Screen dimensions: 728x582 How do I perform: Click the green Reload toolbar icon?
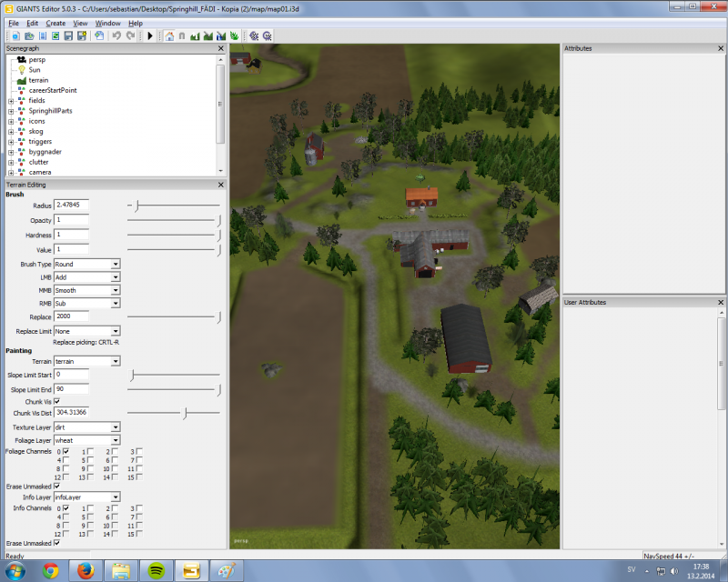tap(56, 35)
